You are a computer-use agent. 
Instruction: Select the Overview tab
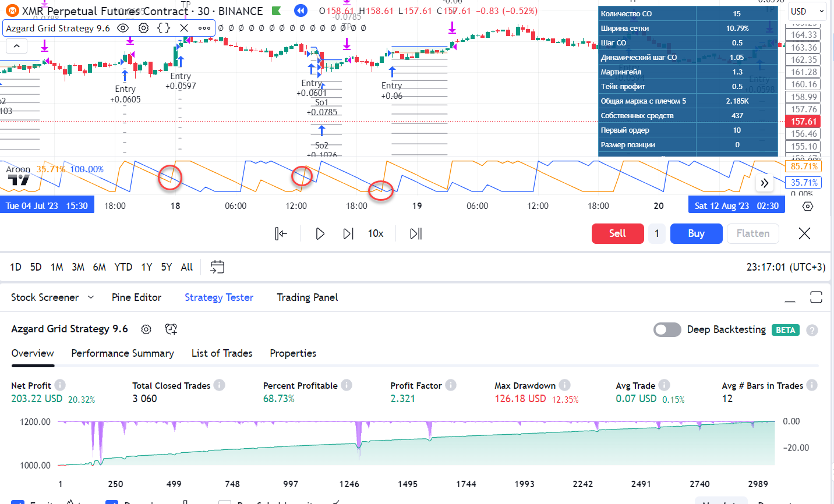coord(33,353)
